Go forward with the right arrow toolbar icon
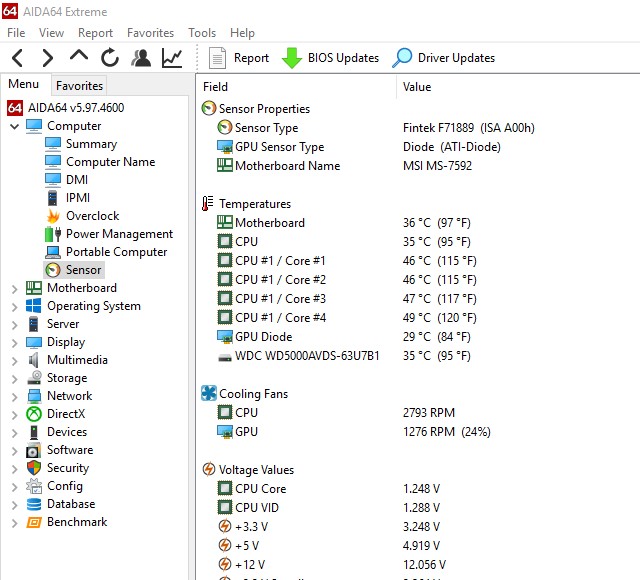640x580 pixels. (x=48, y=58)
